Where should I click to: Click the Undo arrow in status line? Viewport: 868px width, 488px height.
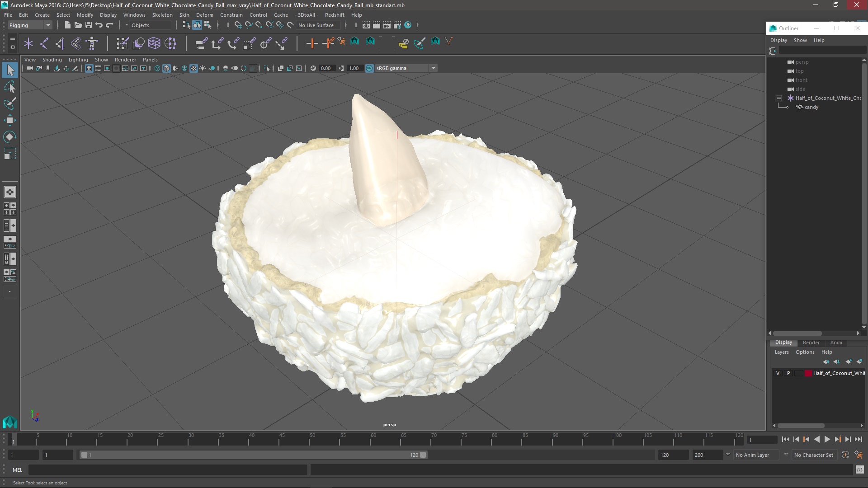click(x=99, y=25)
